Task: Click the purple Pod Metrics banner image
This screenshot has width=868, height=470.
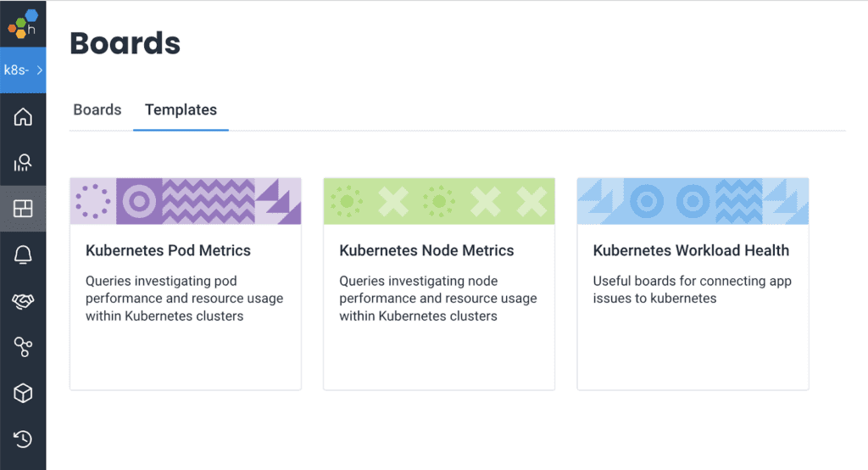Action: coord(186,201)
